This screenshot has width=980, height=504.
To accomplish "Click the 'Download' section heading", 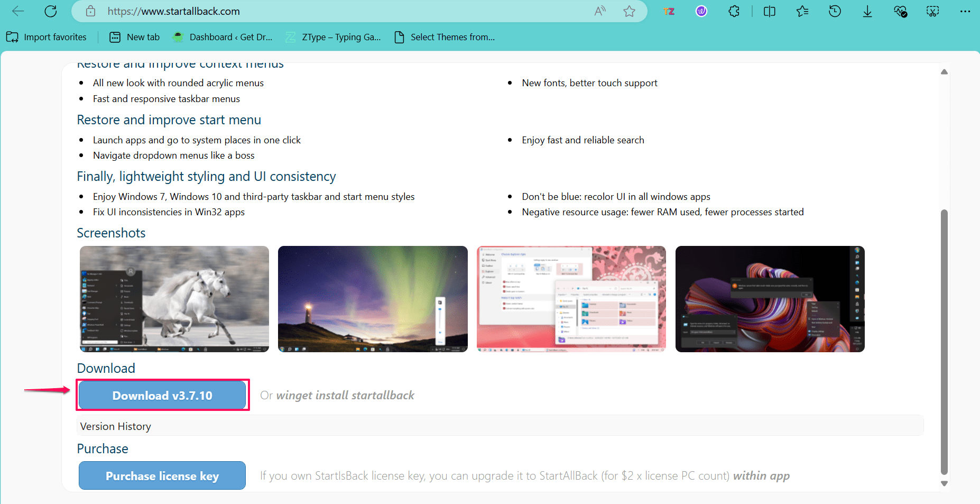I will pos(106,369).
